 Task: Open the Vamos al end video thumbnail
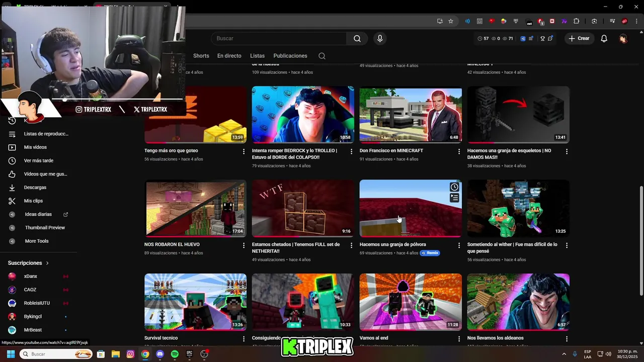(411, 302)
